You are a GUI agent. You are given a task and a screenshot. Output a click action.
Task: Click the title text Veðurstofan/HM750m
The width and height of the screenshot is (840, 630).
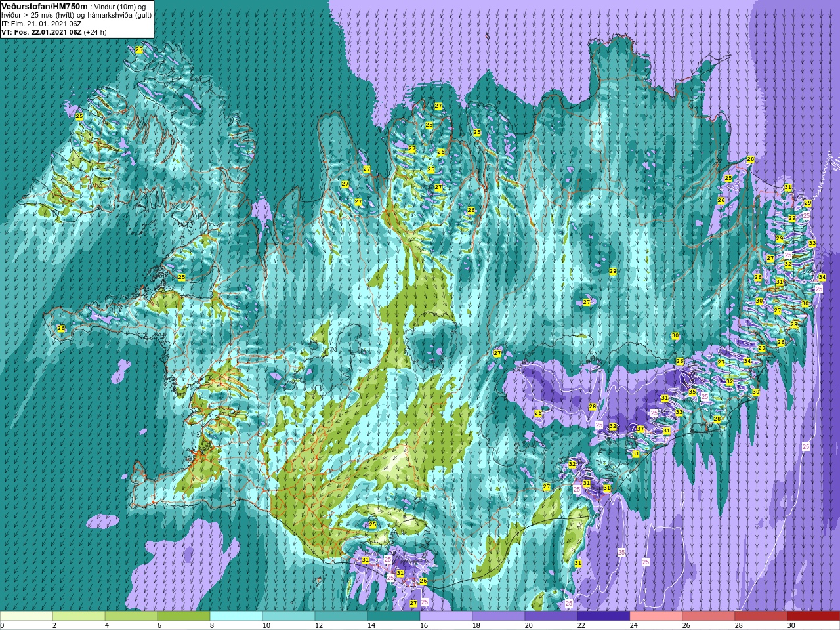tap(45, 6)
